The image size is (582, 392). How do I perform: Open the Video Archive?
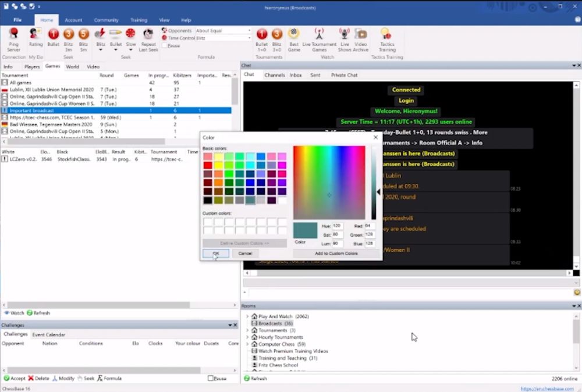coord(361,38)
